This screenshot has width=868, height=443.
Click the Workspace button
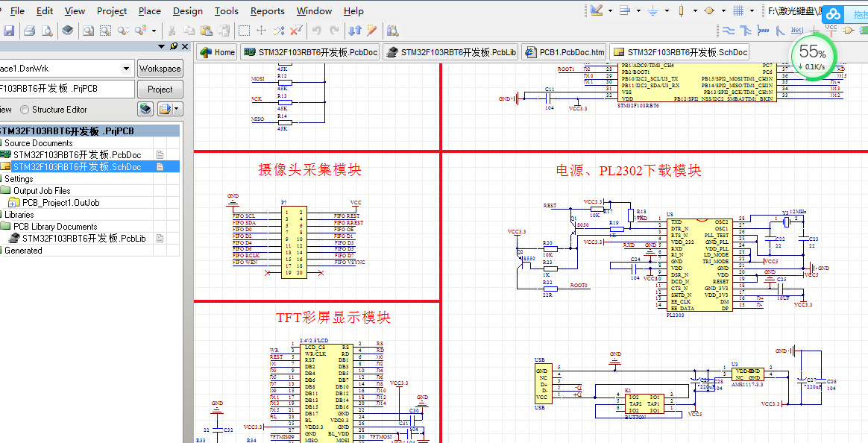point(160,69)
